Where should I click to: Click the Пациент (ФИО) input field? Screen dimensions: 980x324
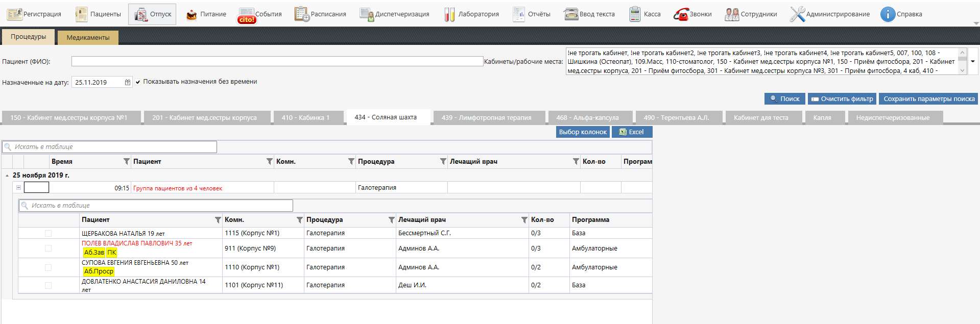click(277, 61)
